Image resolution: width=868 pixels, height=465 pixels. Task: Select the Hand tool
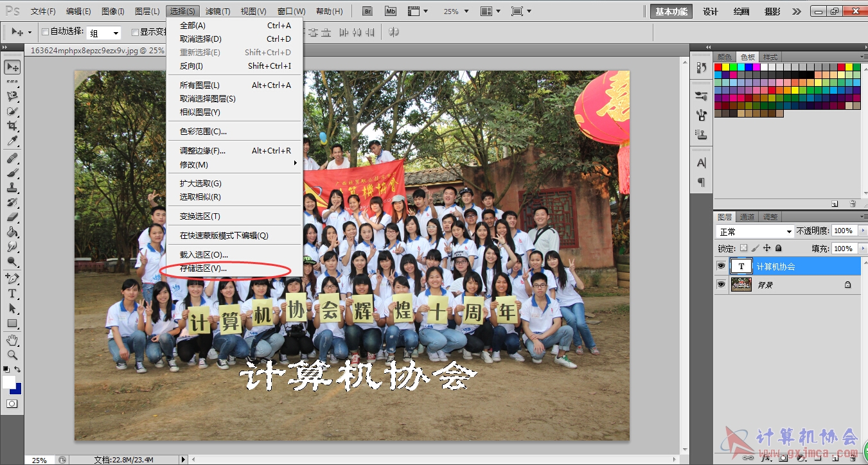[x=12, y=340]
